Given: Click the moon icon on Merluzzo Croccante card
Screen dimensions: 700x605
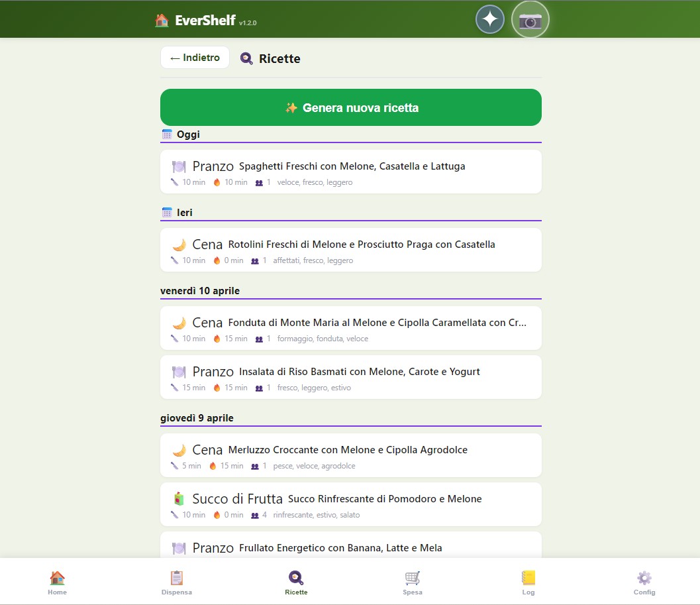Looking at the screenshot, I should click(179, 451).
